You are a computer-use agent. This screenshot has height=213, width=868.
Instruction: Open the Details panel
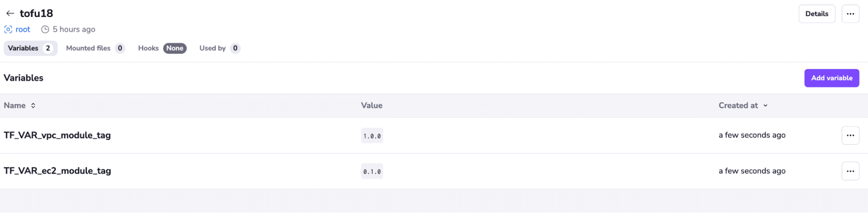coord(817,14)
